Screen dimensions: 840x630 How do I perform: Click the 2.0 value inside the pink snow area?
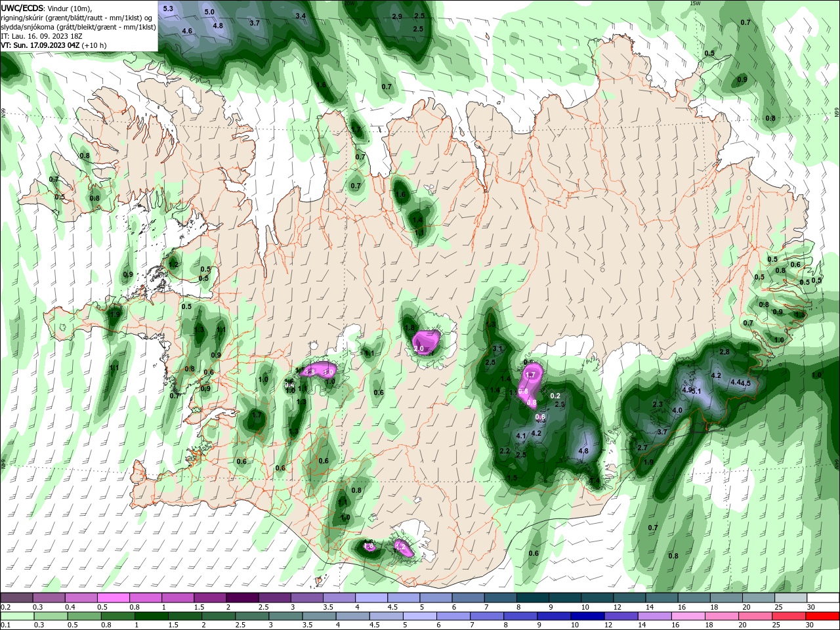pos(419,348)
